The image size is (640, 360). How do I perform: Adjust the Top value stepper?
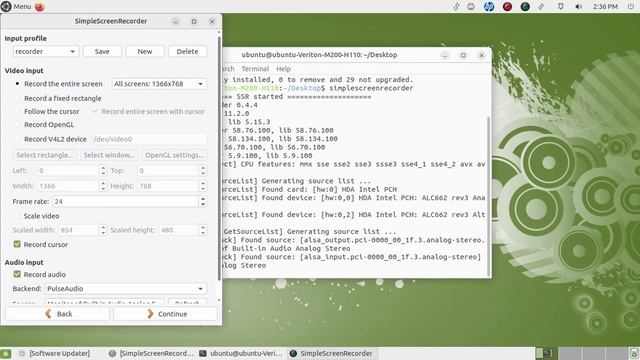(x=203, y=171)
